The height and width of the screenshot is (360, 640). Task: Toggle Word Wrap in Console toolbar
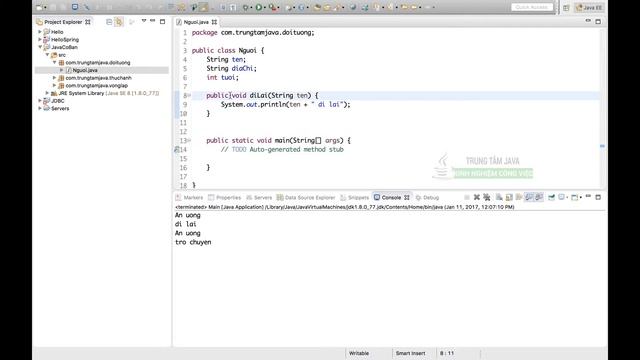point(519,197)
